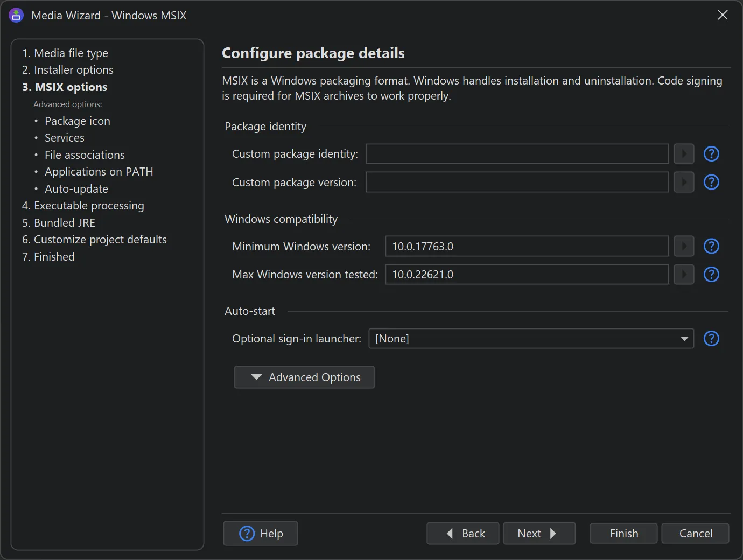Open help for Custom package identity

pos(711,154)
